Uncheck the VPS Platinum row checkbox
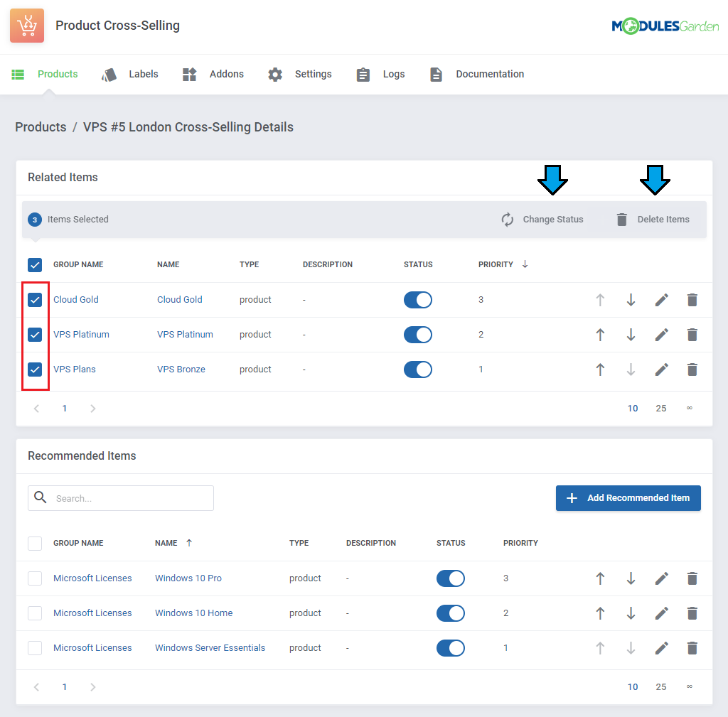The width and height of the screenshot is (728, 717). click(35, 335)
